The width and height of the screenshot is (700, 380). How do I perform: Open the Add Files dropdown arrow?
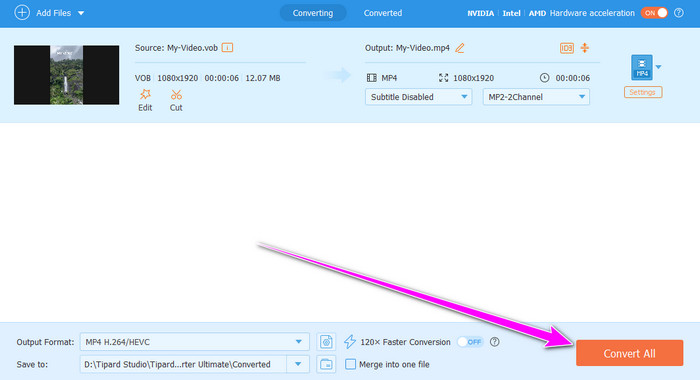click(81, 13)
